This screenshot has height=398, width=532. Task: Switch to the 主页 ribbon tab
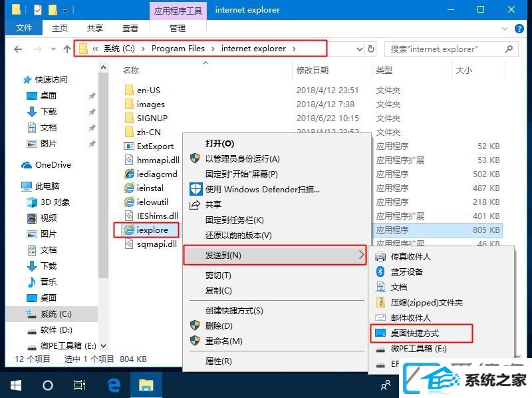click(60, 28)
